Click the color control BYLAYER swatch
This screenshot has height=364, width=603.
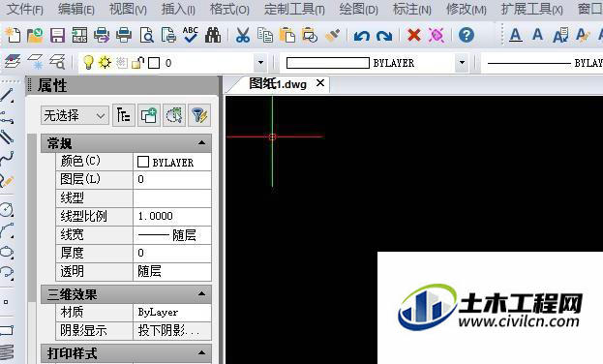(x=328, y=63)
